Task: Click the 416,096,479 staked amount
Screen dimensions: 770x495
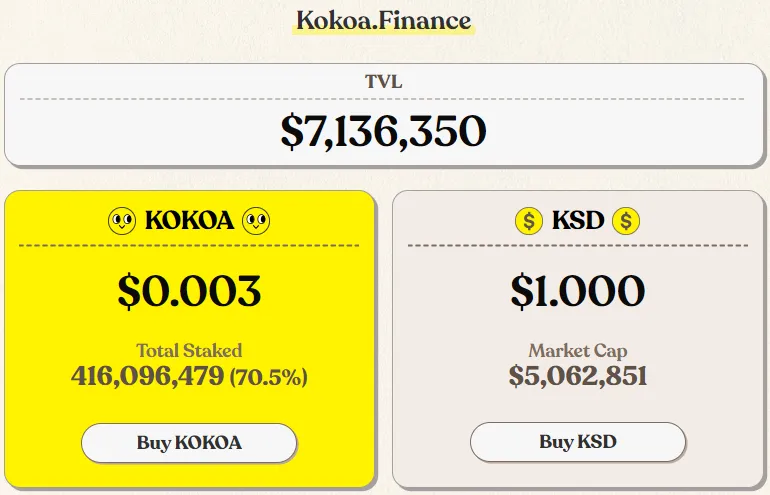Action: click(147, 377)
